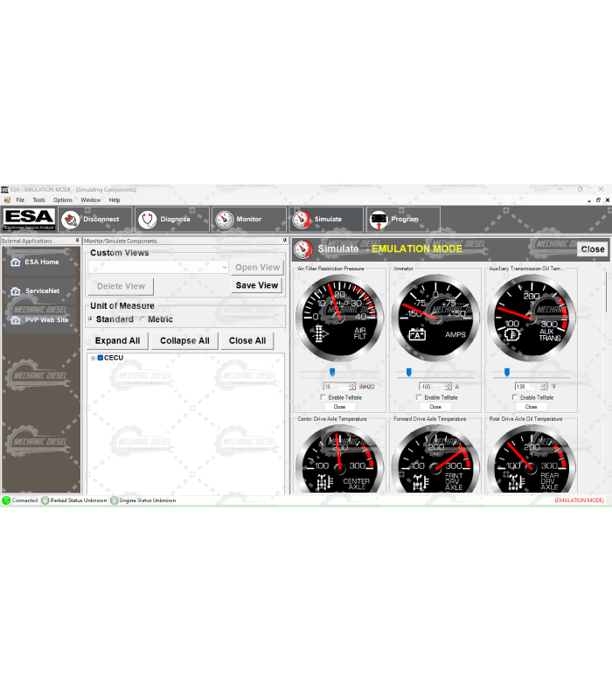Viewport: 612px width, 700px height.
Task: Click the Save View button
Action: tap(257, 285)
